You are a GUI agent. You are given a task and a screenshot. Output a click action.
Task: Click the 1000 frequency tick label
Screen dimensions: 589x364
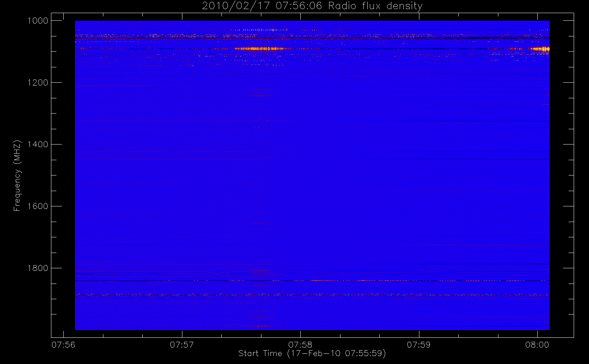click(x=38, y=21)
